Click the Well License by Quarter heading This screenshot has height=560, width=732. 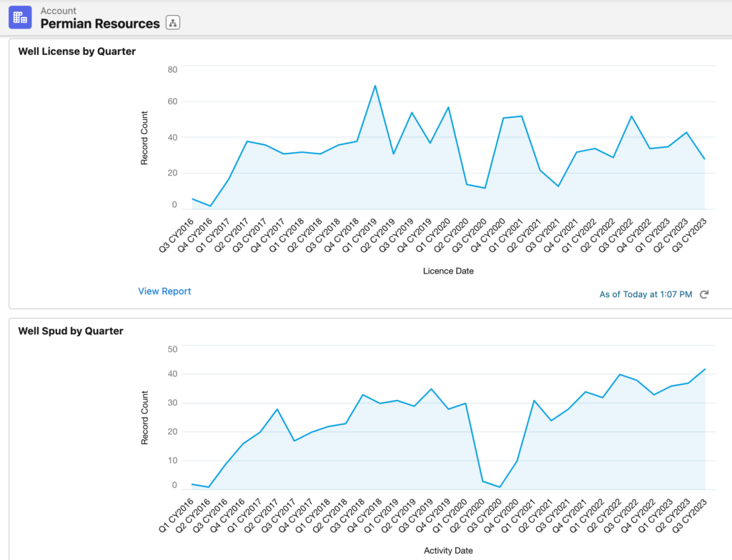coord(77,51)
